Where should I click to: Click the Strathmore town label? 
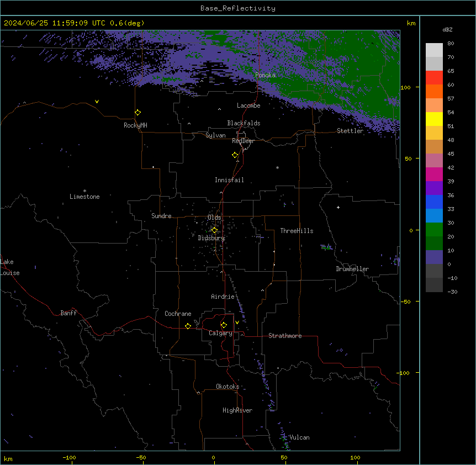[285, 336]
